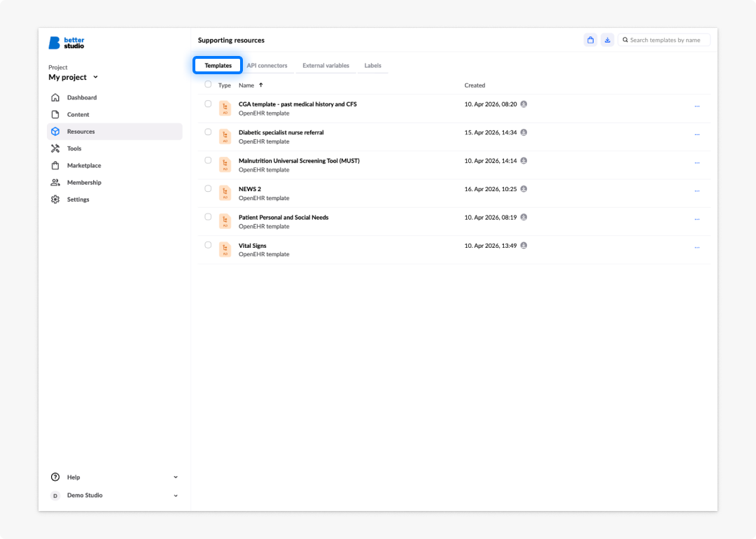Screen dimensions: 756x539
Task: Click the Better Studio logo
Action: click(x=66, y=43)
